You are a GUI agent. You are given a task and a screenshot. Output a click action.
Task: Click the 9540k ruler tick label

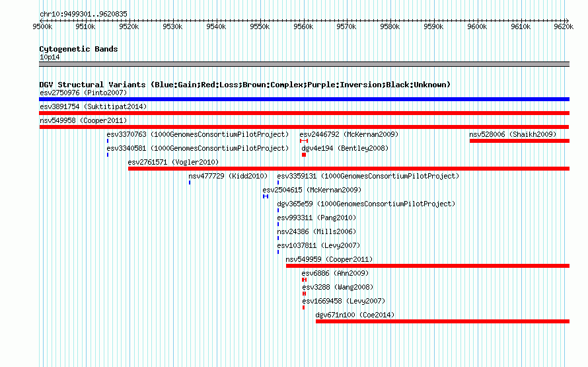click(x=216, y=26)
